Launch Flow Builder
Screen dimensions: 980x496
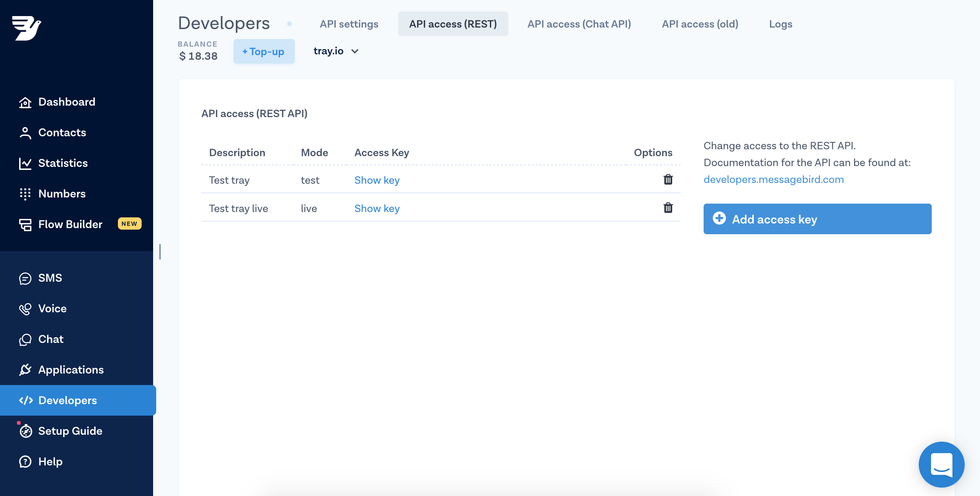pyautogui.click(x=70, y=224)
